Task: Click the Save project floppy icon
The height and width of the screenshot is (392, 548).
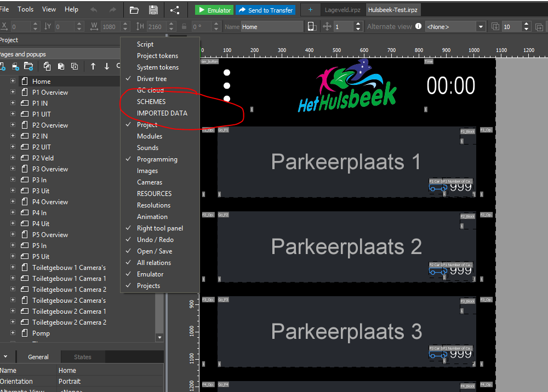Action: pyautogui.click(x=153, y=10)
